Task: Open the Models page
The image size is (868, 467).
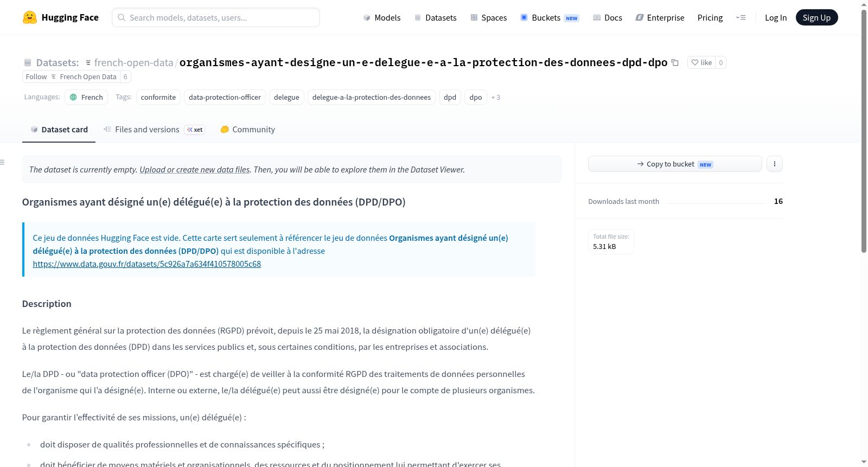Action: 382,18
